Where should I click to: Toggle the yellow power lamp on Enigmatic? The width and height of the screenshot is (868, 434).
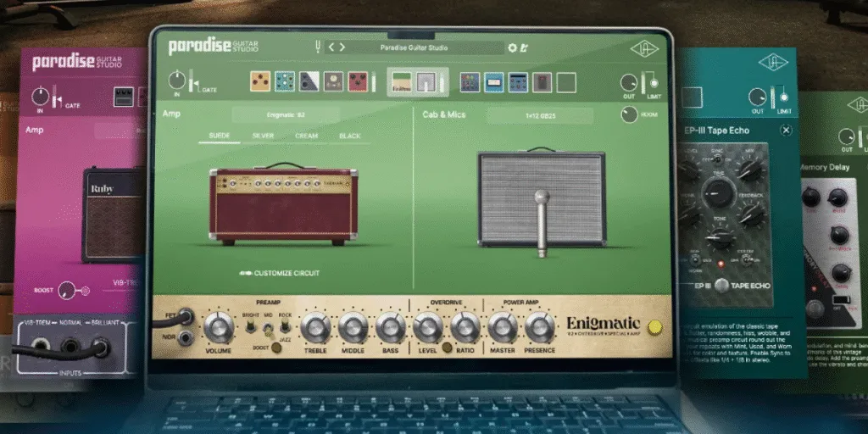pos(655,327)
